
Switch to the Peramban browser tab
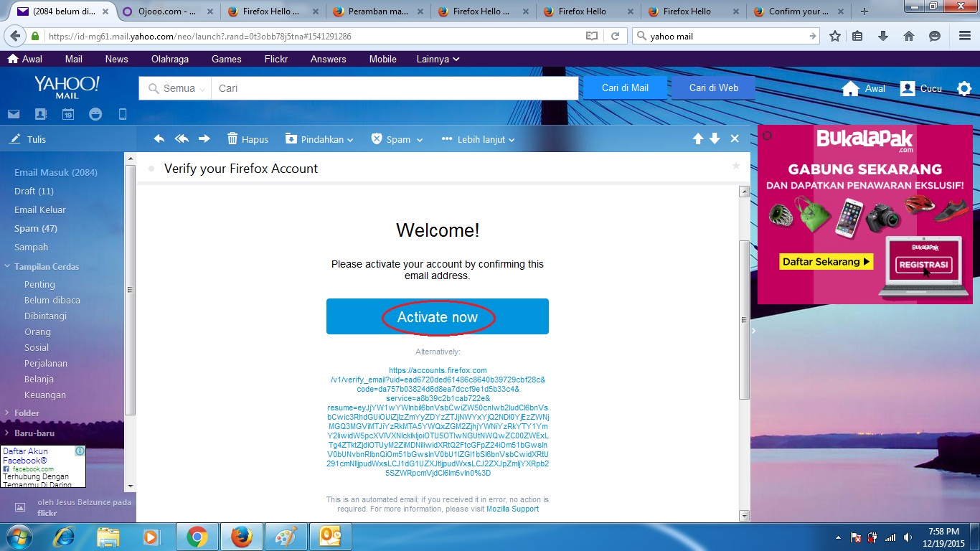tap(377, 11)
